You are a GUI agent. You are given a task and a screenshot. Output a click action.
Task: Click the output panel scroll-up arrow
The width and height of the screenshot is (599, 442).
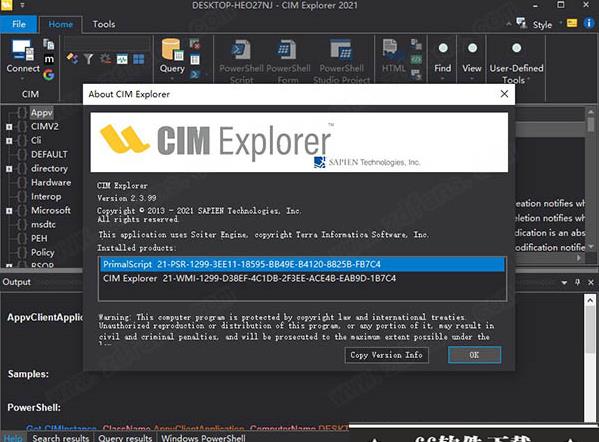pos(590,300)
